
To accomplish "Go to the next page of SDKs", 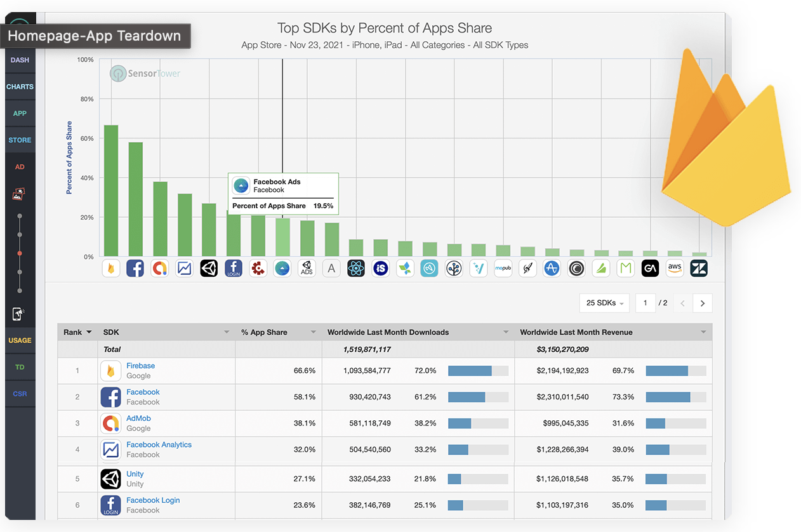I will coord(703,303).
